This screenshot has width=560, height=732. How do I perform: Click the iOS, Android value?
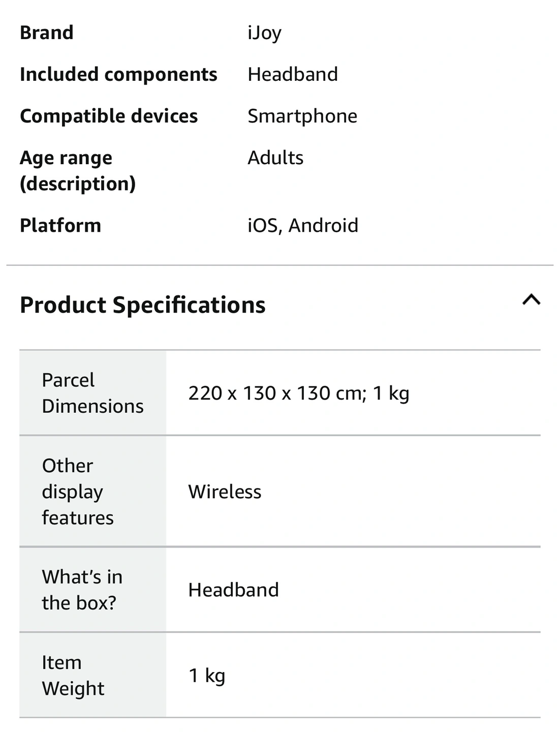pos(303,225)
